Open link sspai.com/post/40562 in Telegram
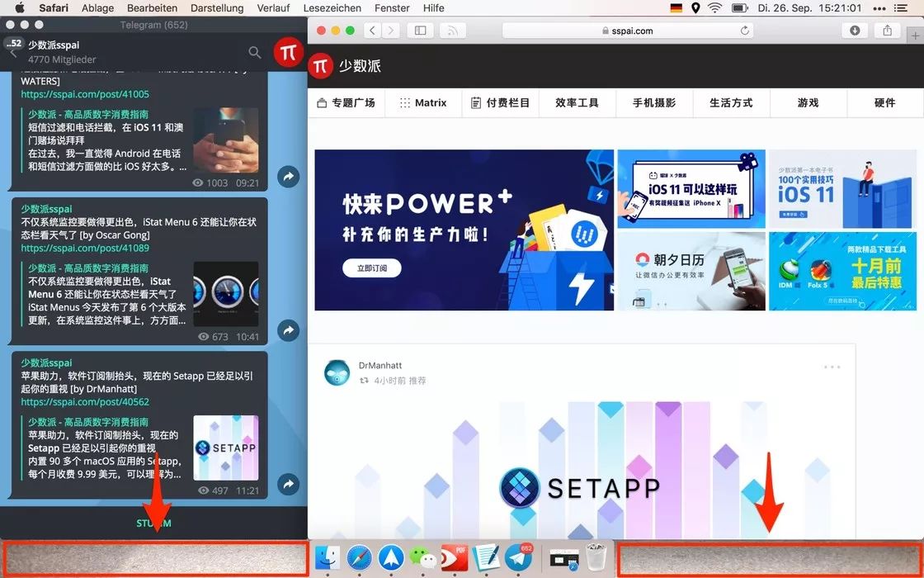This screenshot has width=924, height=578. (x=85, y=401)
